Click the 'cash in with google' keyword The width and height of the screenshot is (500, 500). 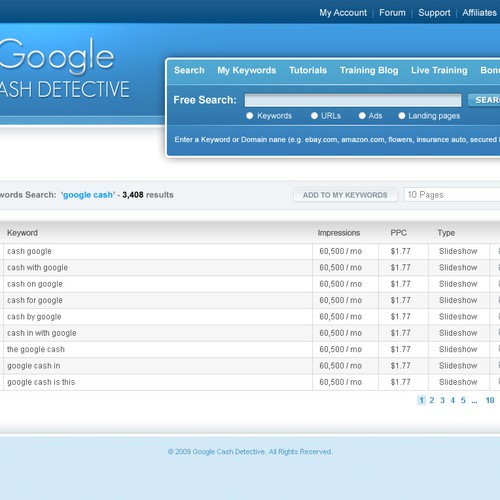[x=42, y=333]
